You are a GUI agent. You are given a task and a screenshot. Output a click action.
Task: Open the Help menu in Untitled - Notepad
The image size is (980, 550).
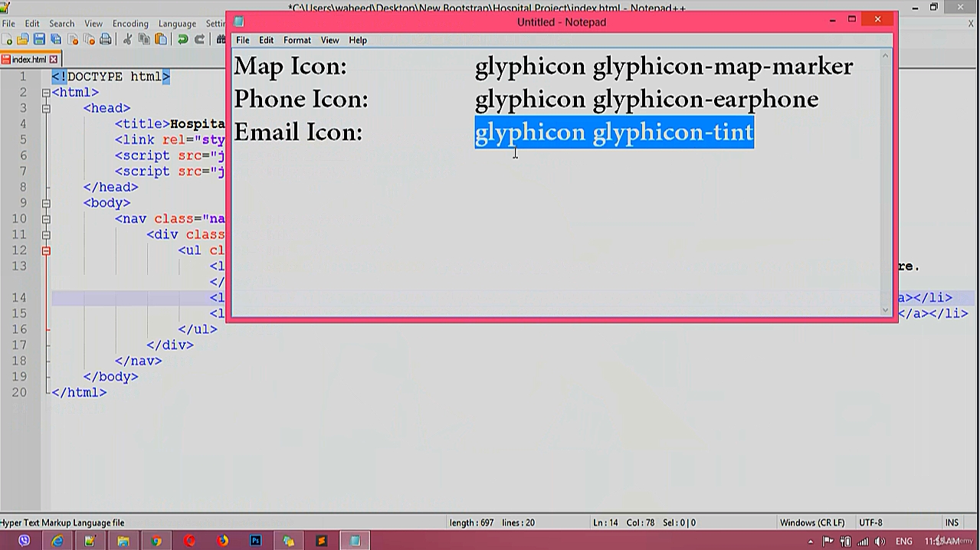tap(358, 40)
